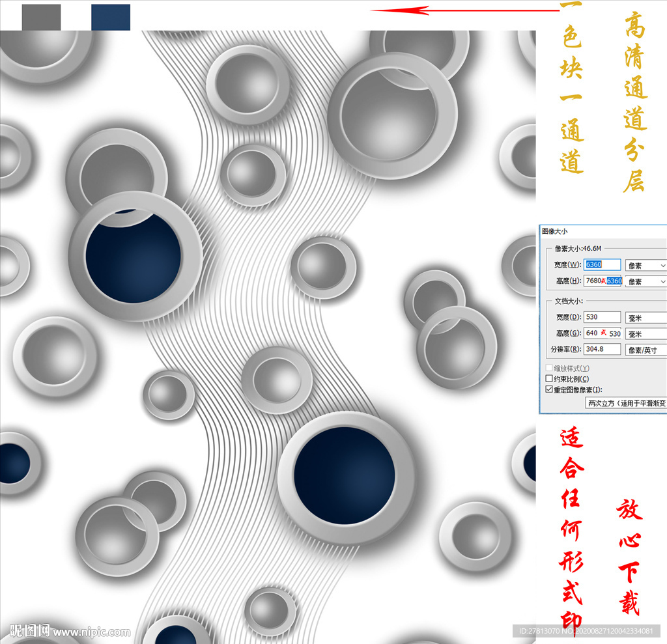
Task: Click the dark blue color block swatch
Action: (111, 18)
